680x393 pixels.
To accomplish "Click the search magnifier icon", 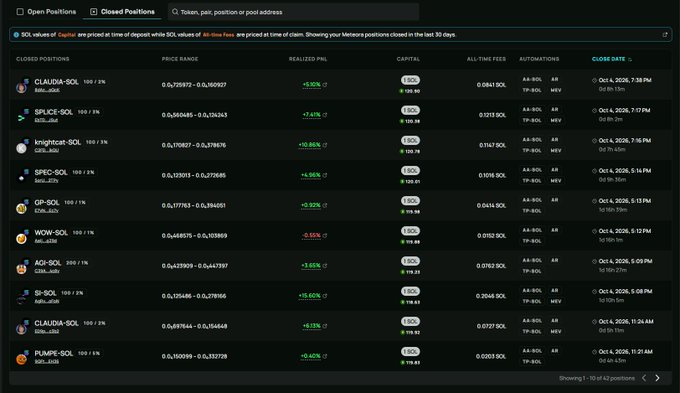I will [x=175, y=12].
